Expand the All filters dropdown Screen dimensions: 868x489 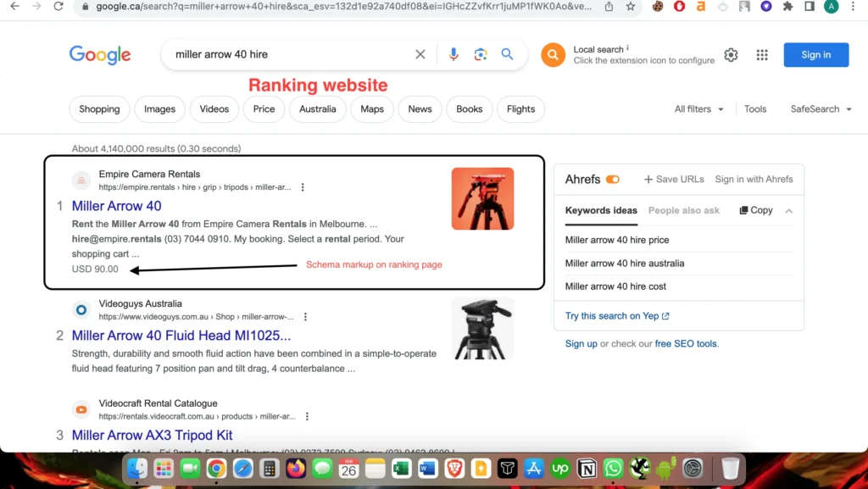(699, 109)
